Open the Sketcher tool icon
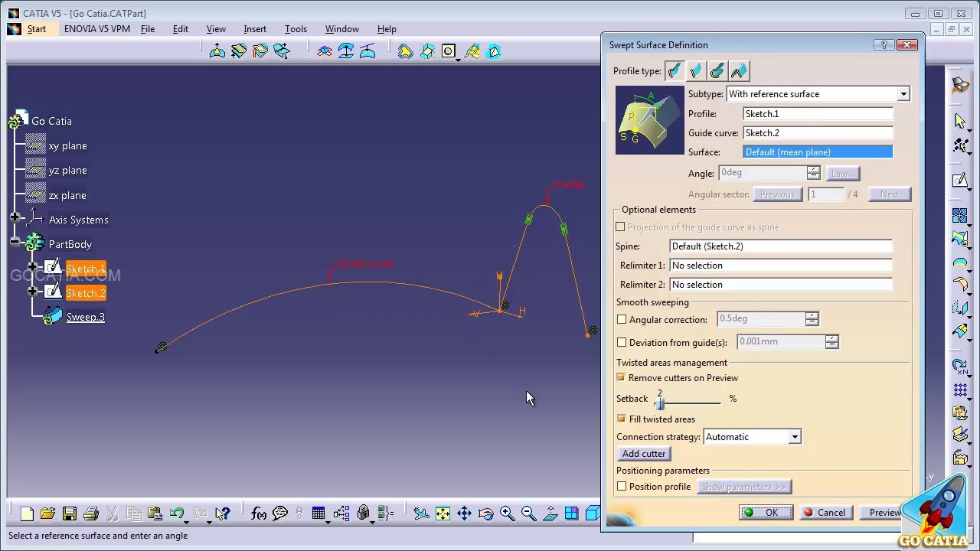 960,181
